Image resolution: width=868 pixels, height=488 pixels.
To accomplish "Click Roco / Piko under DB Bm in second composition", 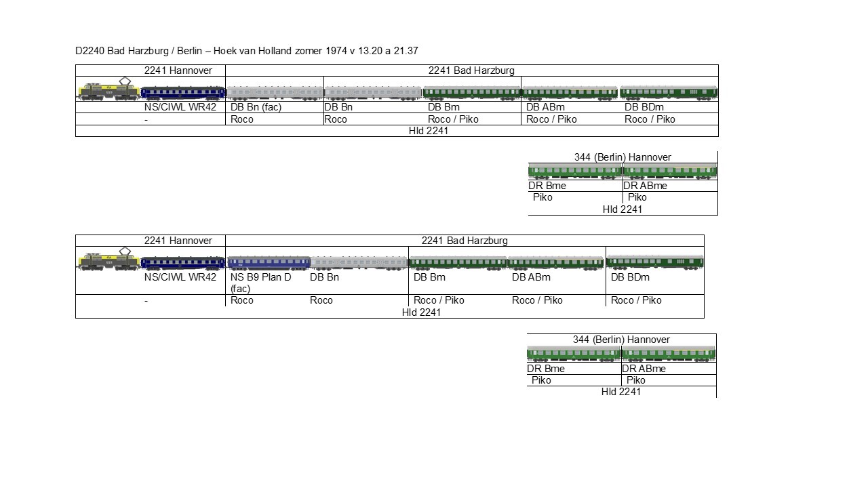I will [x=439, y=300].
